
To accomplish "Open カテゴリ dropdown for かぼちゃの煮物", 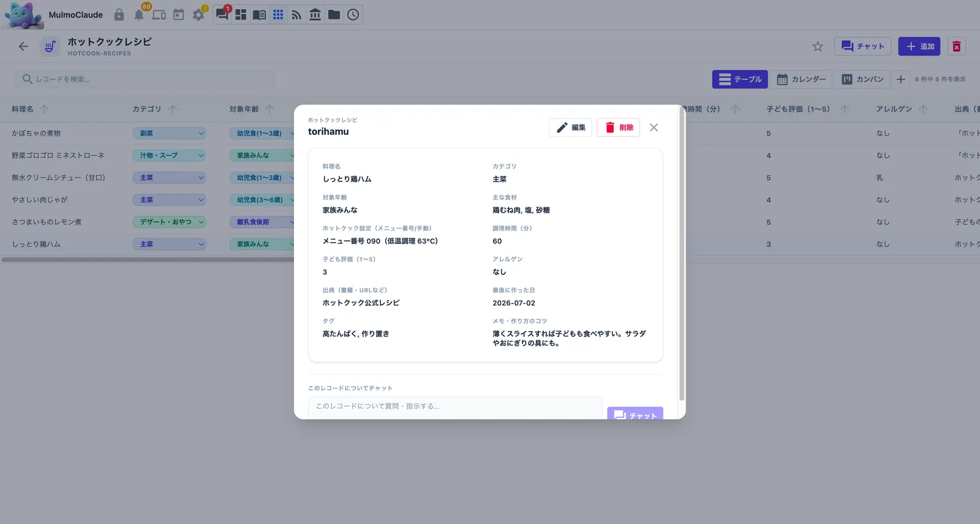I will click(x=170, y=133).
